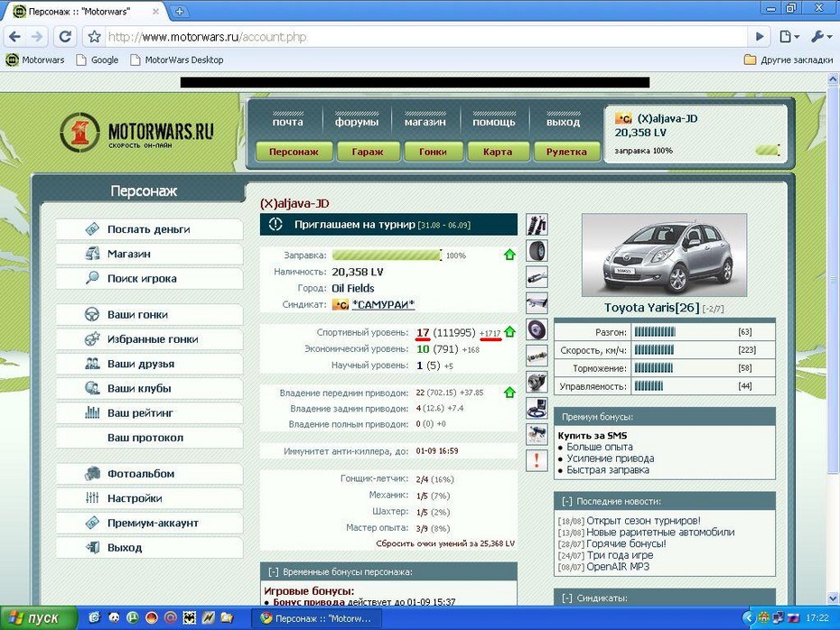The width and height of the screenshot is (840, 630).
Task: Click the red exclamation mark icon
Action: pos(537,460)
